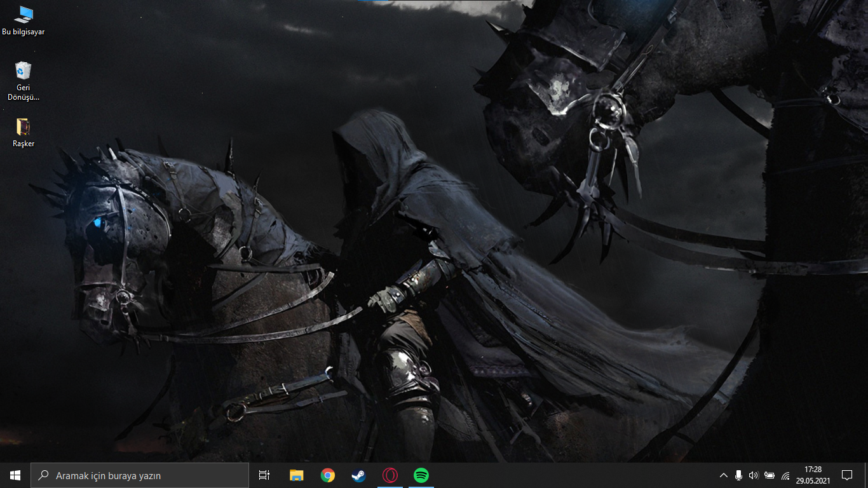Expand the hidden system tray icons
868x488 pixels.
(x=723, y=475)
